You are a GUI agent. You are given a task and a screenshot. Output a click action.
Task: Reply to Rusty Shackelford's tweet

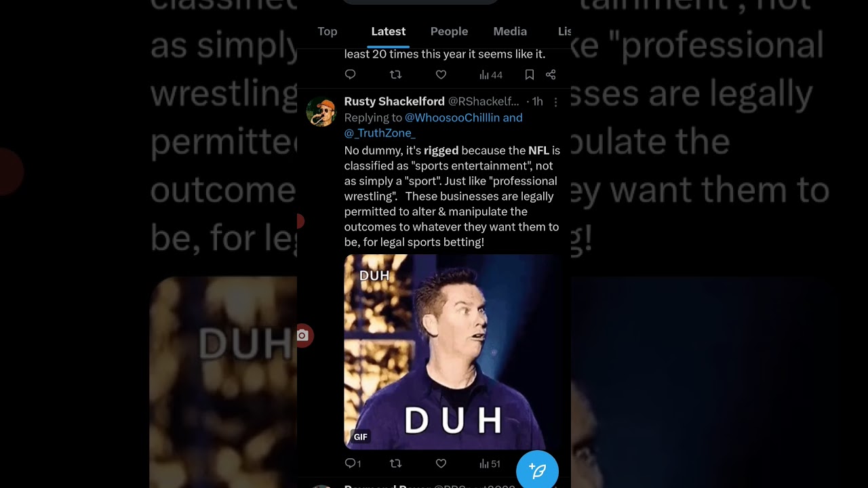tap(353, 464)
